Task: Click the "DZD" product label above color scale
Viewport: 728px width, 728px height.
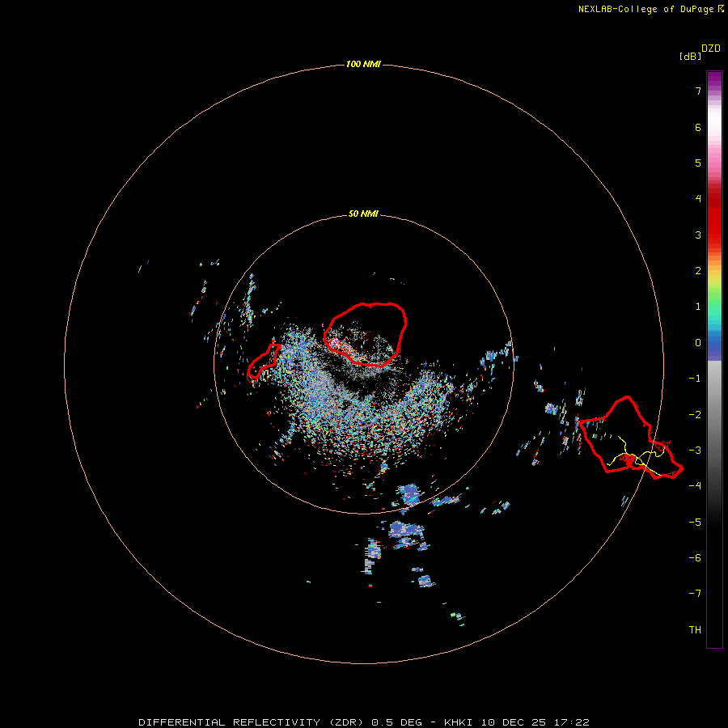Action: (x=711, y=49)
